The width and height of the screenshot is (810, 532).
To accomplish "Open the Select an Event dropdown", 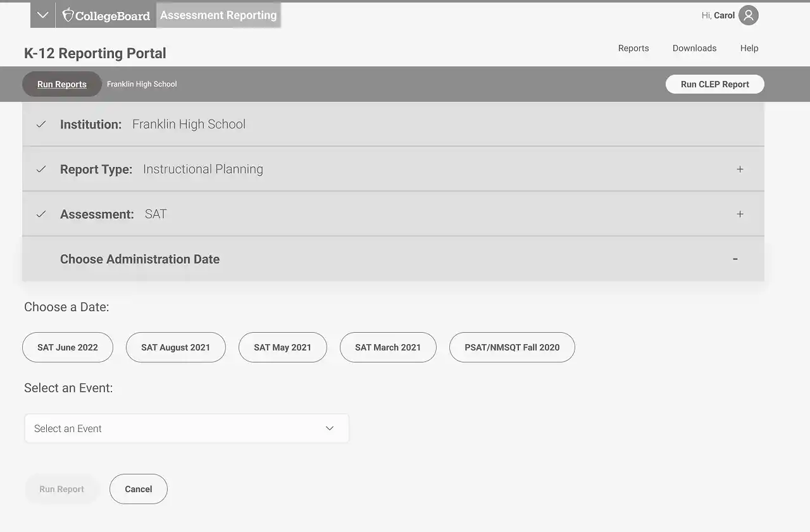I will (187, 428).
